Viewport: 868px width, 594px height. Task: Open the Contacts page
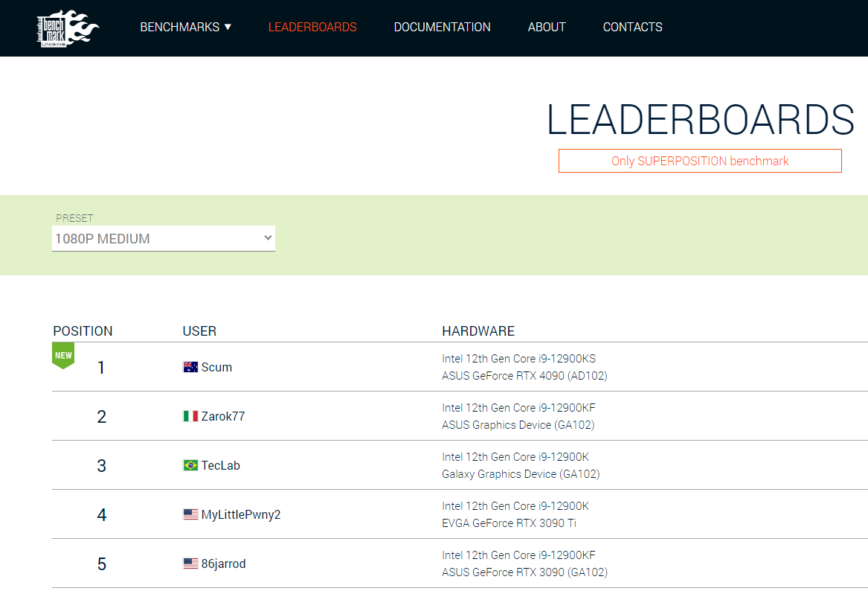(x=632, y=27)
